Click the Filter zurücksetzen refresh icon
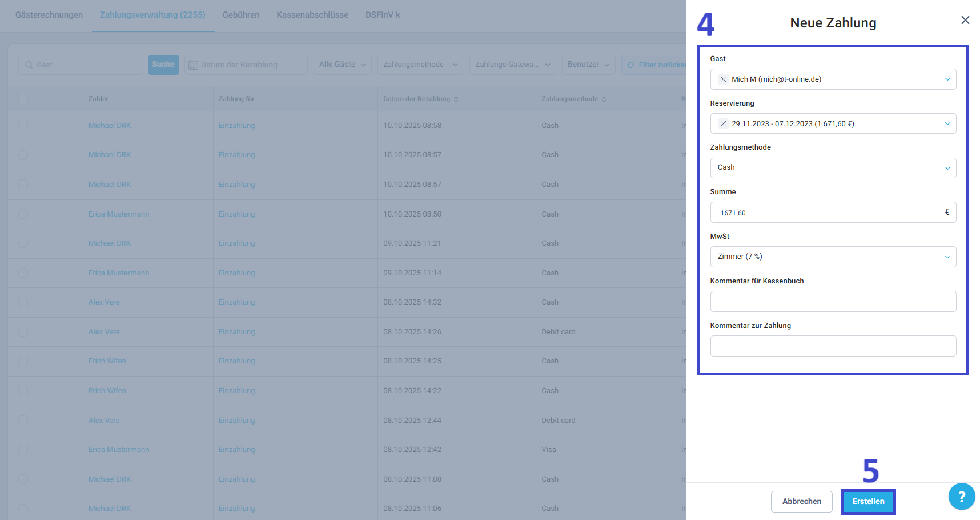The height and width of the screenshot is (520, 980). tap(630, 65)
